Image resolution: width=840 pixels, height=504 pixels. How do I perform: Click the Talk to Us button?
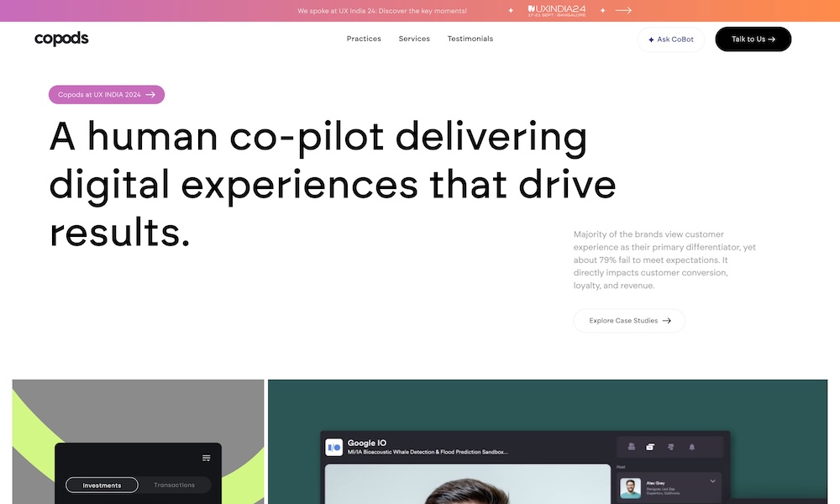[x=753, y=39]
